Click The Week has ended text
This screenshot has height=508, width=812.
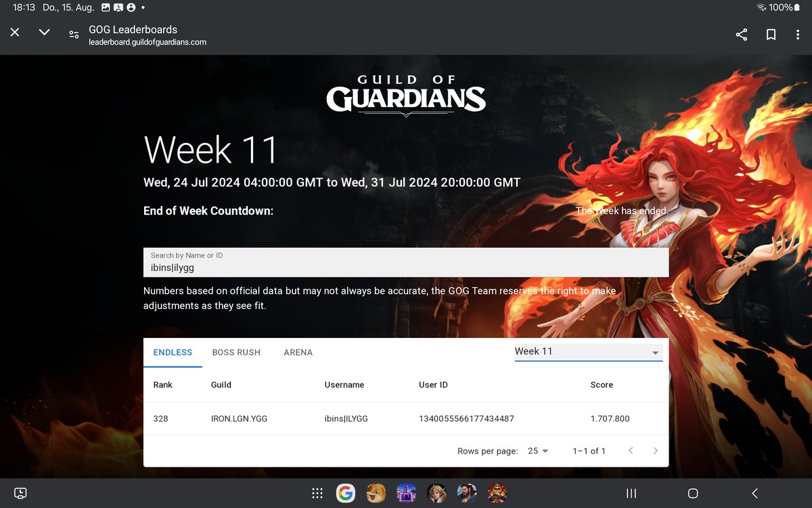(622, 211)
